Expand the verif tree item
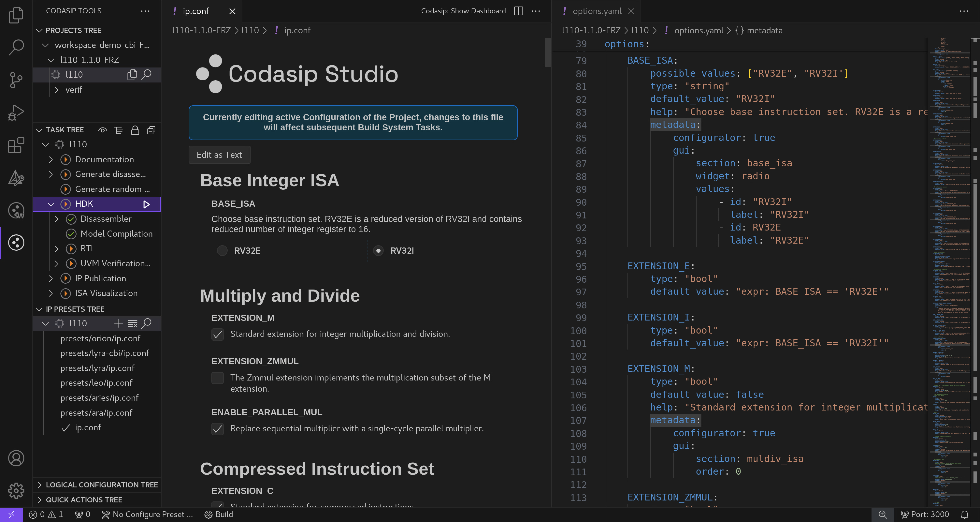 pyautogui.click(x=56, y=90)
